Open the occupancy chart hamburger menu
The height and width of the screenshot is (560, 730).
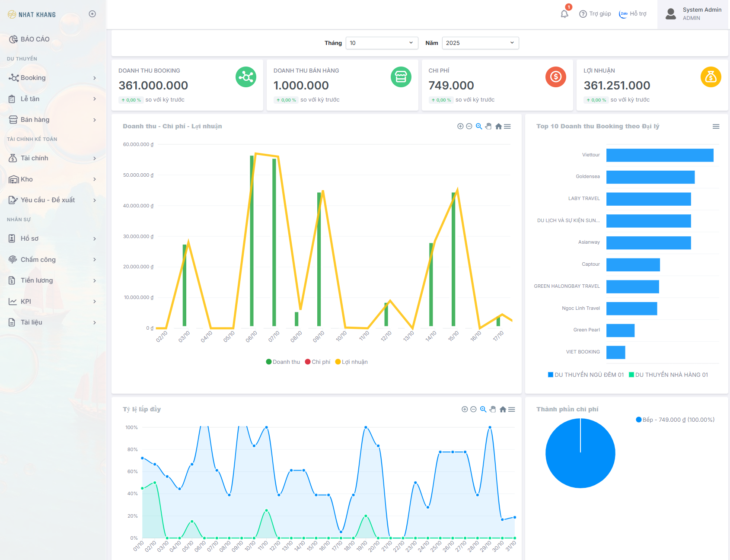[512, 409]
